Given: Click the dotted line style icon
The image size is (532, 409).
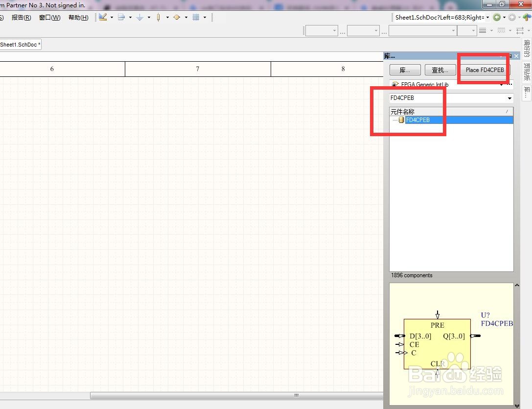Looking at the screenshot, I should (501, 30).
